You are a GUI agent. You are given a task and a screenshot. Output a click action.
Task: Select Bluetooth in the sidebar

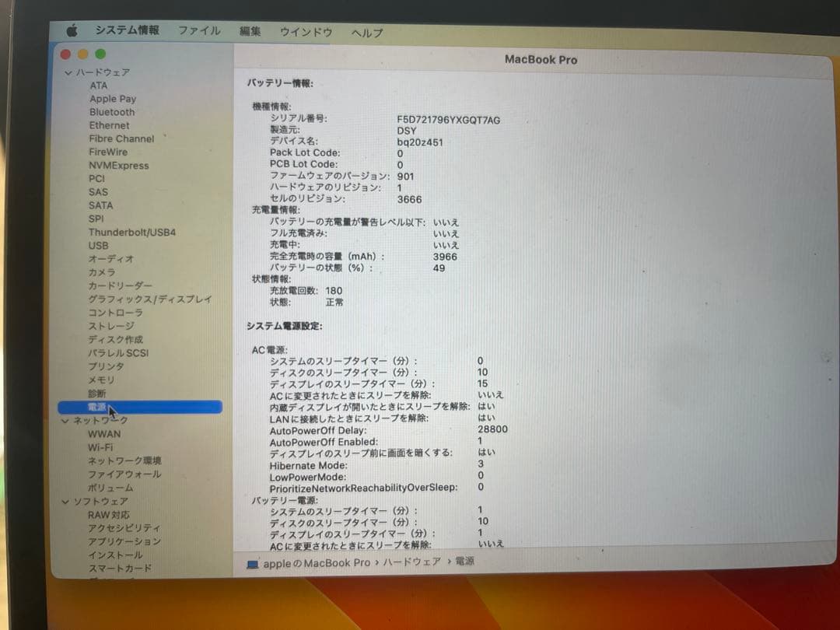(x=112, y=113)
